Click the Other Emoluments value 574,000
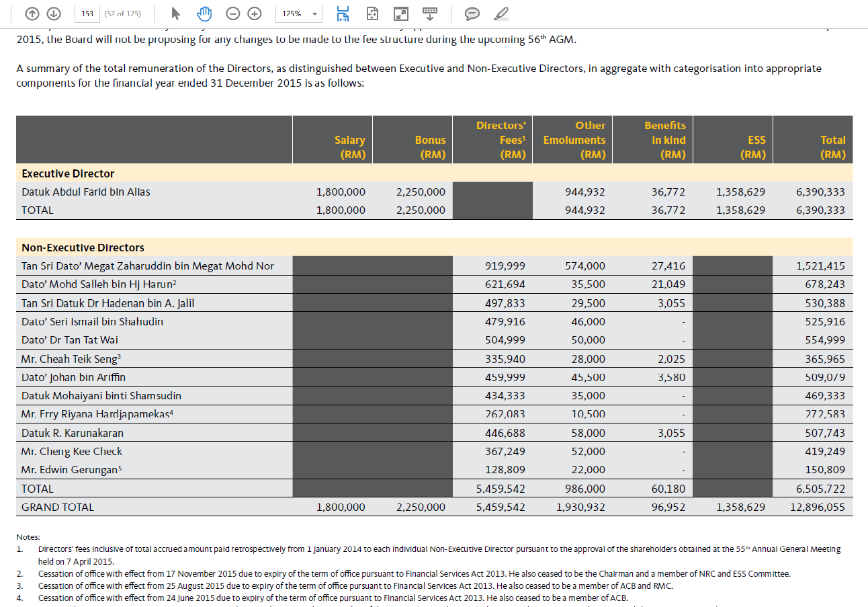The height and width of the screenshot is (607, 868). tap(585, 266)
